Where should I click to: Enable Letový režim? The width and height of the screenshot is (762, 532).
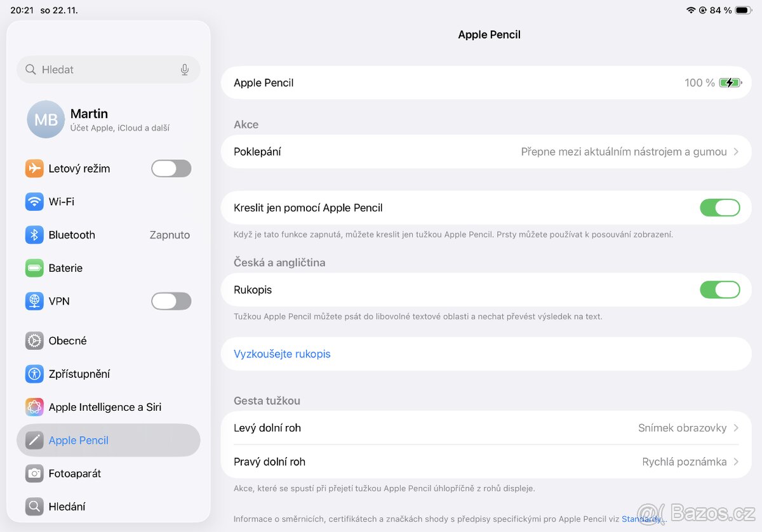pos(171,168)
